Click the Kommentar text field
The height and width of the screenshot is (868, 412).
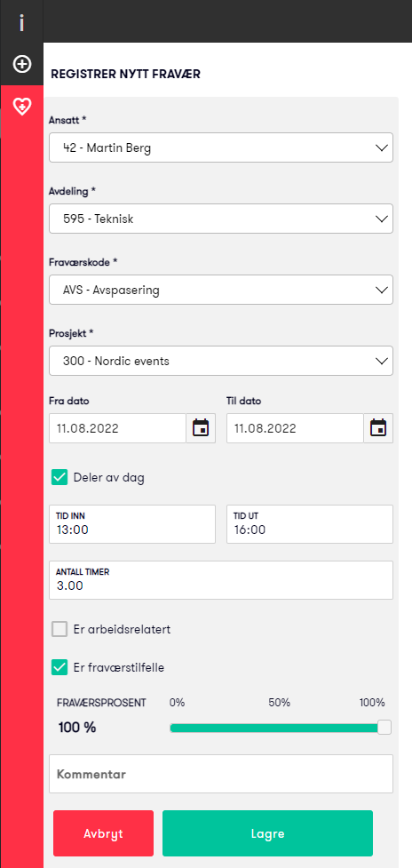point(221,774)
